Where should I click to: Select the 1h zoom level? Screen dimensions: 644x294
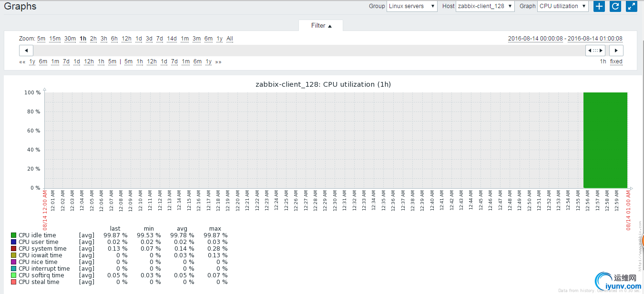click(83, 39)
